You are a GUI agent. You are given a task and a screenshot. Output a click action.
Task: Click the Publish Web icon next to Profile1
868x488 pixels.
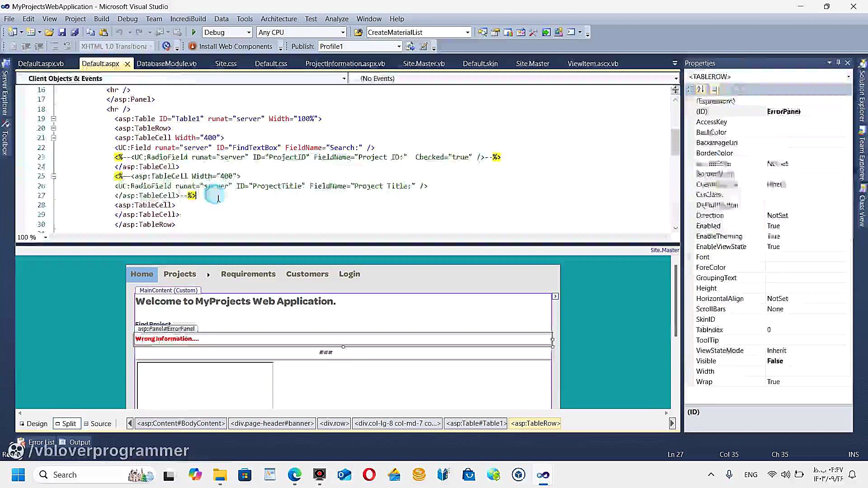pyautogui.click(x=410, y=46)
